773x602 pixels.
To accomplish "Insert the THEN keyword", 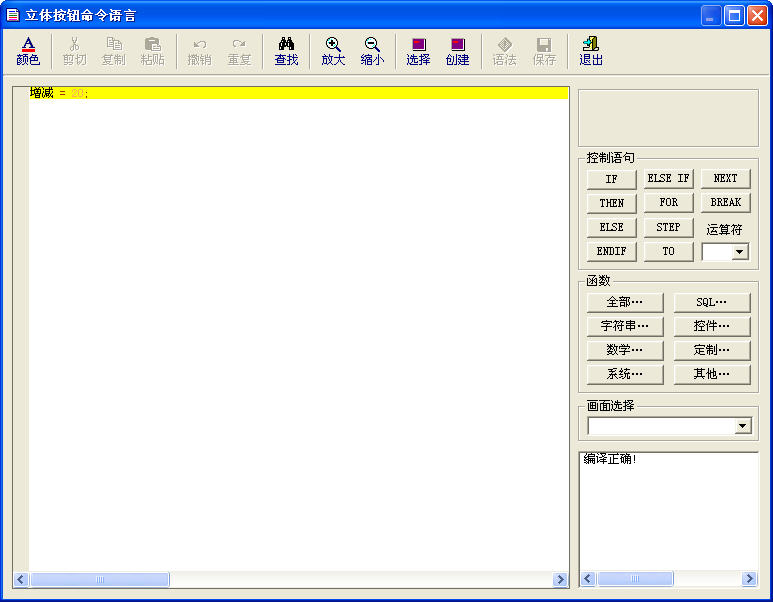I will click(x=611, y=203).
